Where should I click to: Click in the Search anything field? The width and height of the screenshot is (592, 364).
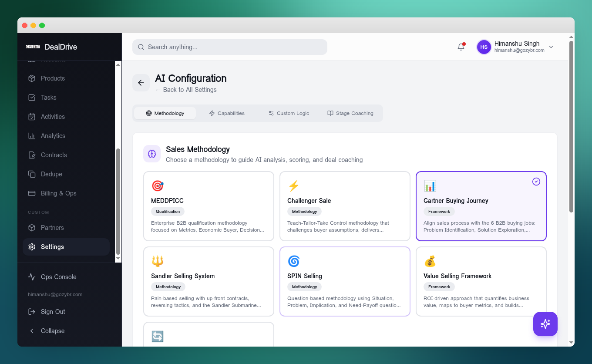(x=230, y=47)
